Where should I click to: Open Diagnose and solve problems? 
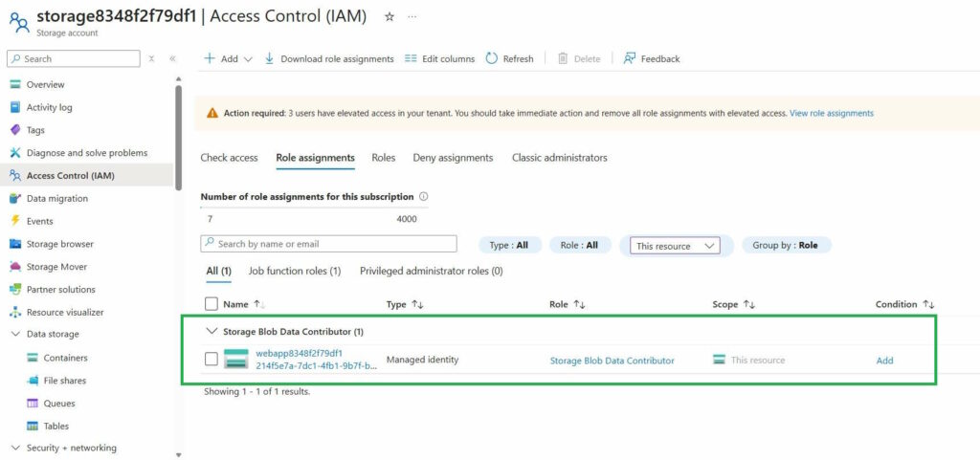click(x=86, y=153)
